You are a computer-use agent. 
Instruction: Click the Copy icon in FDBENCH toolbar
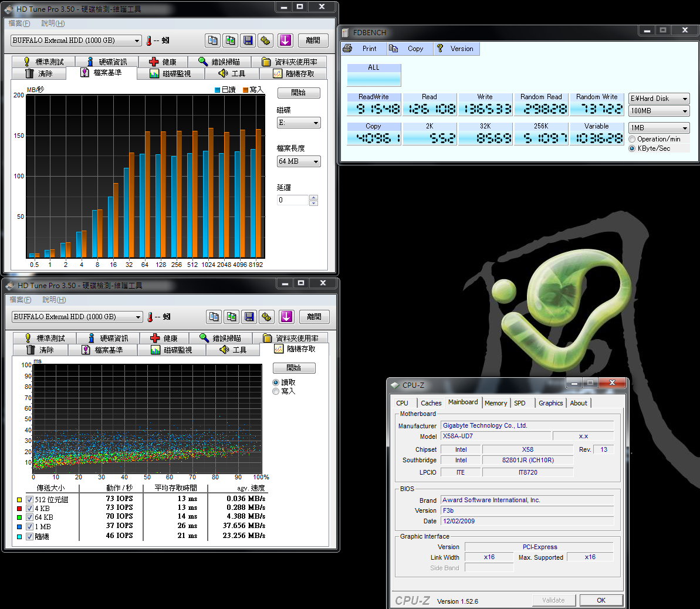394,49
